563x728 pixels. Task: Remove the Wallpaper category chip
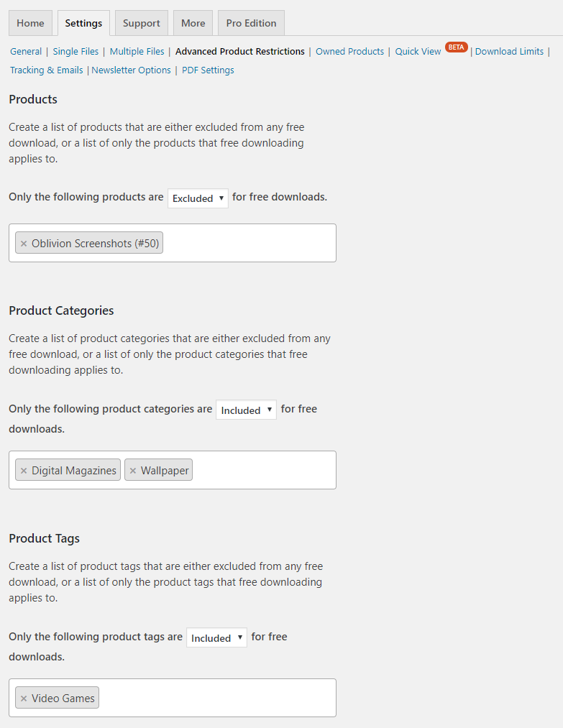[133, 471]
